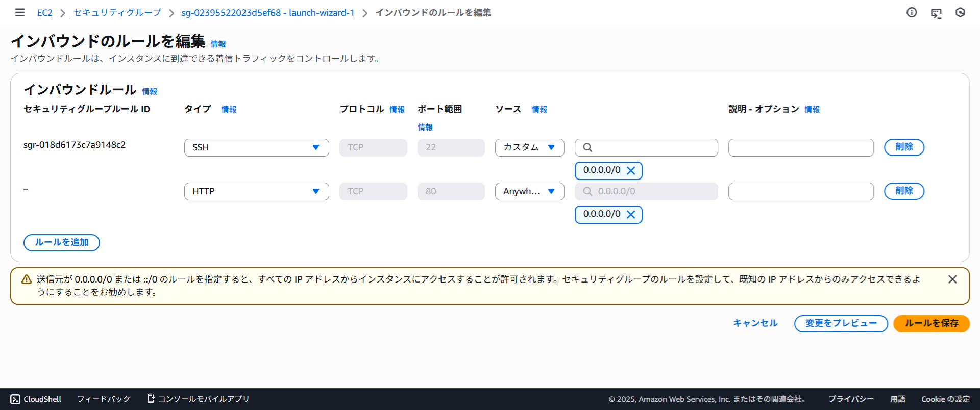Dismiss the yellow warning banner
This screenshot has height=410, width=980.
pos(952,279)
